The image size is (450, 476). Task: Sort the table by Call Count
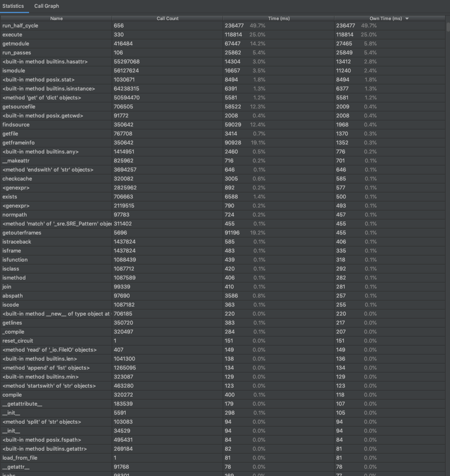[x=167, y=18]
